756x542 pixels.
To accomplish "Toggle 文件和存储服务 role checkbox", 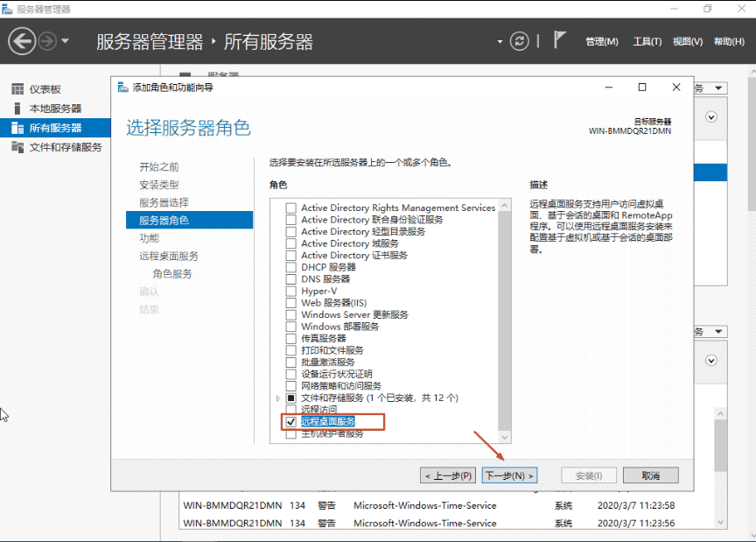I will coord(290,398).
